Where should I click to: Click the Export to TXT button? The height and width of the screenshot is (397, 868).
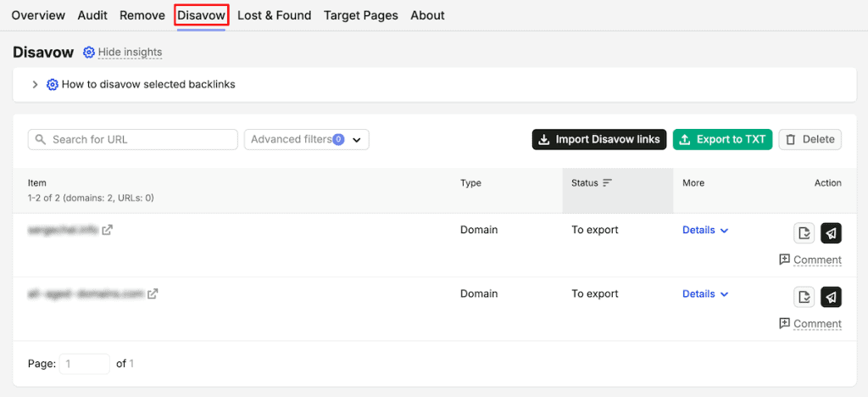tap(722, 139)
